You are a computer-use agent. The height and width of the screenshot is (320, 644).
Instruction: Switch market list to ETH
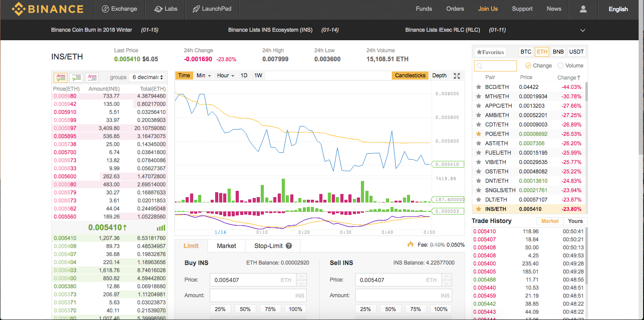(542, 52)
